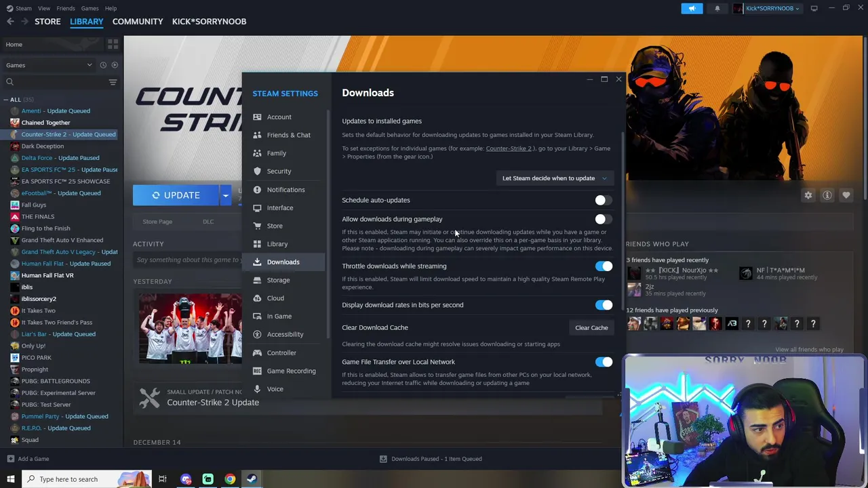The height and width of the screenshot is (488, 868).
Task: Select the Game Recording icon
Action: click(257, 371)
